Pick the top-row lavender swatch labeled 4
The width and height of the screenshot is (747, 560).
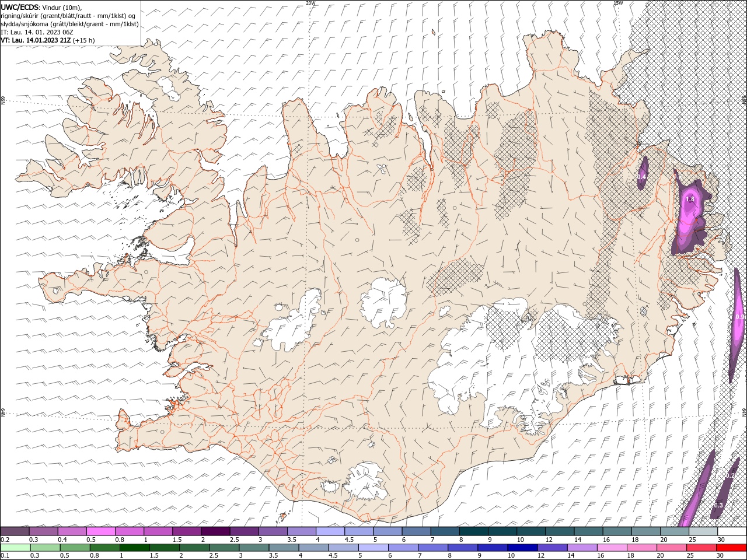pyautogui.click(x=330, y=531)
